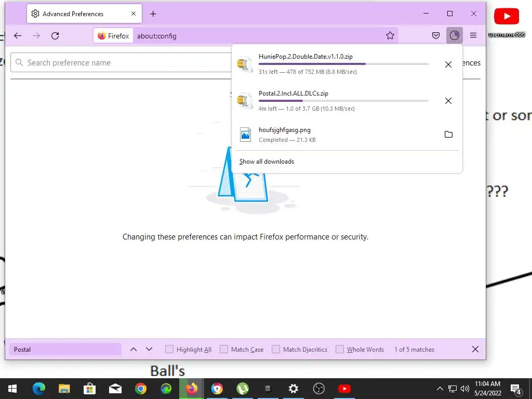Go back using the back arrow

[x=18, y=36]
